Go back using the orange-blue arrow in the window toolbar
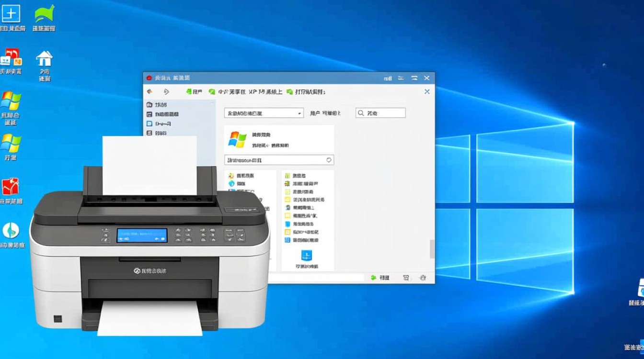Image resolution: width=644 pixels, height=359 pixels. point(149,91)
